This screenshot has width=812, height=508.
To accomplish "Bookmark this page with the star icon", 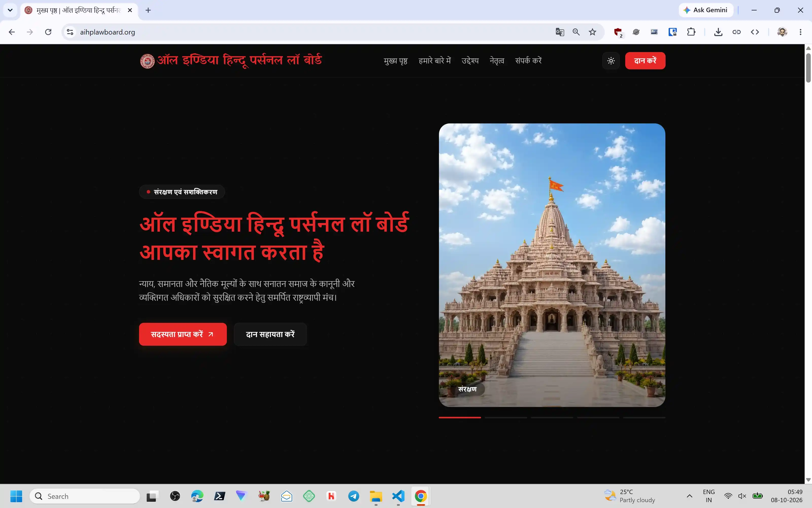I will pyautogui.click(x=593, y=32).
